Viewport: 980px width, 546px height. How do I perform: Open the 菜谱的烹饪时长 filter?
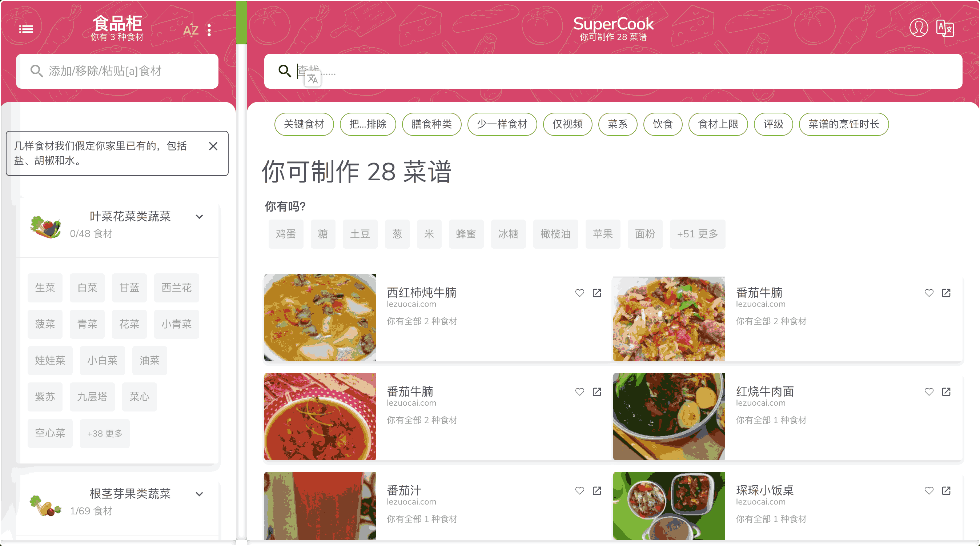(x=843, y=124)
